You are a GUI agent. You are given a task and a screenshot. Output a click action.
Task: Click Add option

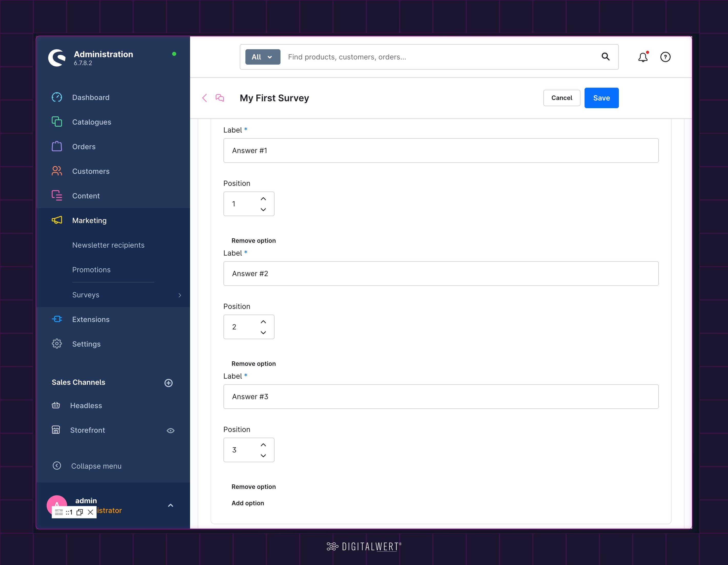[248, 503]
